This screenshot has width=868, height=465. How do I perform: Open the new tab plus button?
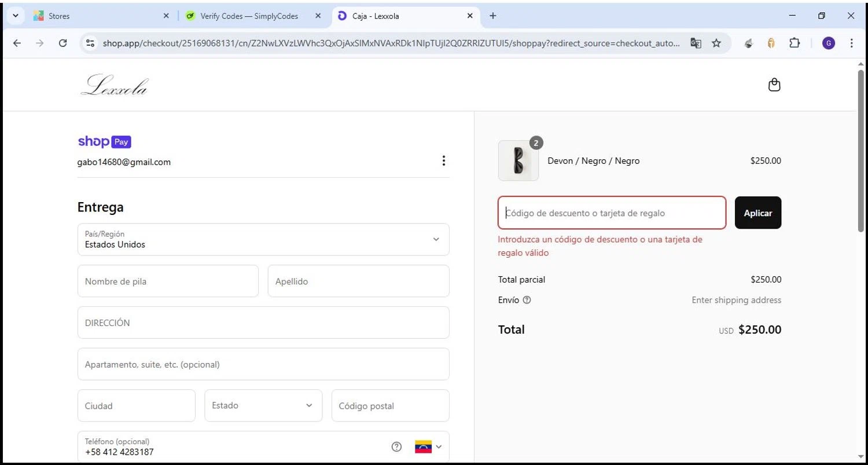pos(492,16)
